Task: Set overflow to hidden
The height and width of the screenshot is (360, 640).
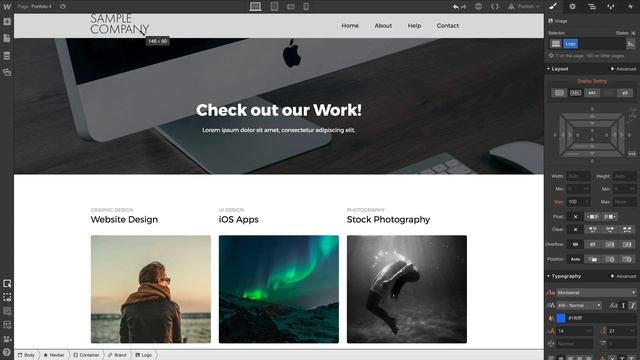Action: [x=593, y=244]
